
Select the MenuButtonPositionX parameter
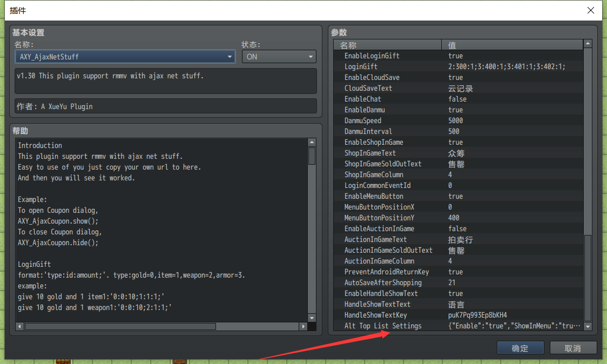tap(458, 207)
